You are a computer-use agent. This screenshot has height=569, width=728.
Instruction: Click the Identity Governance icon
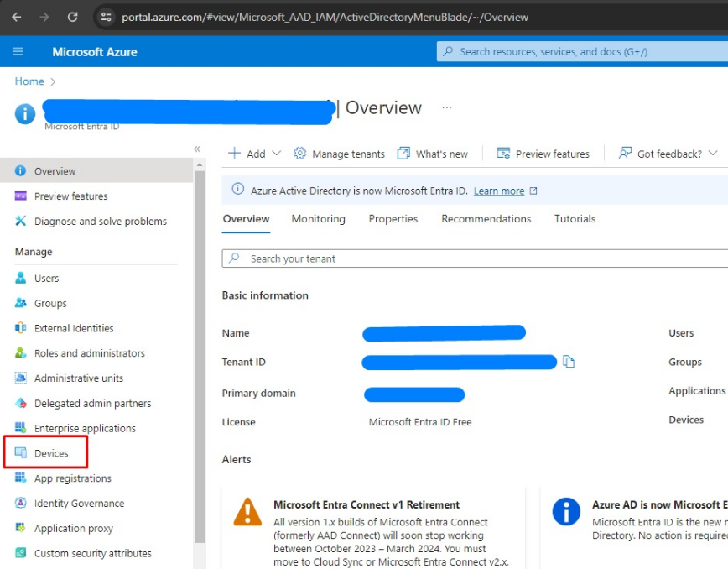pos(20,503)
